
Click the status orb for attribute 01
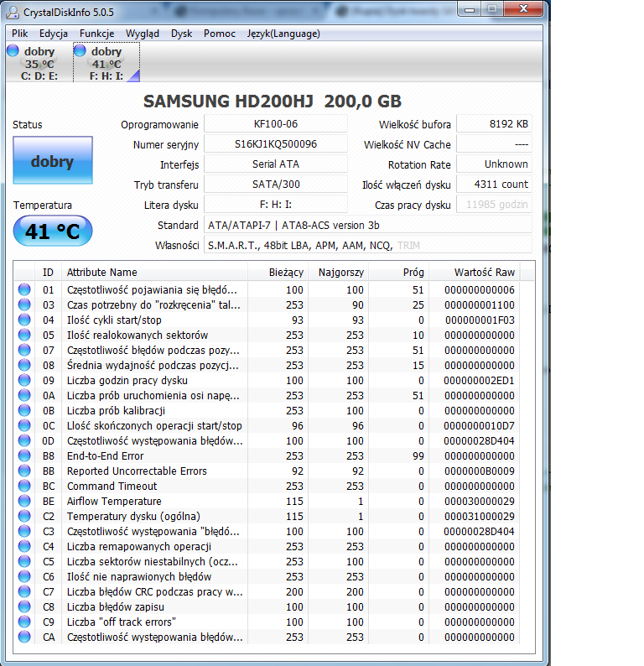pyautogui.click(x=24, y=289)
